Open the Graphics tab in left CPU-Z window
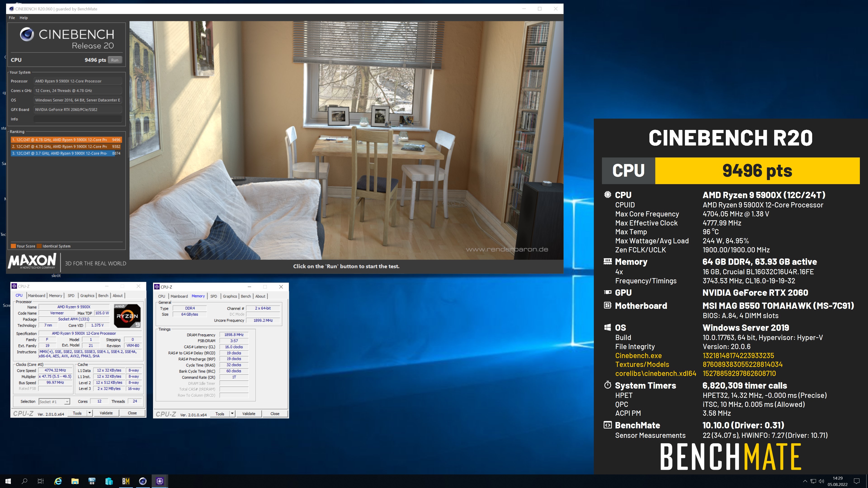This screenshot has width=868, height=488. click(87, 295)
